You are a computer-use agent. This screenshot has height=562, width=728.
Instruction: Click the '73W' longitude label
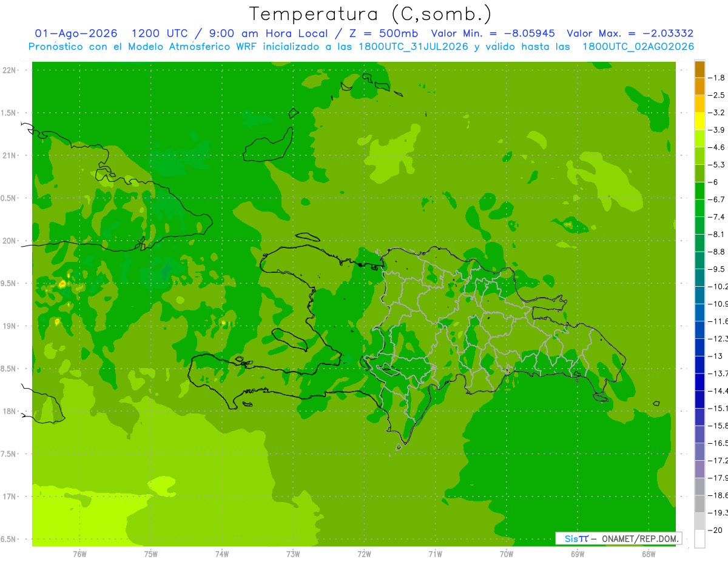[x=293, y=554]
